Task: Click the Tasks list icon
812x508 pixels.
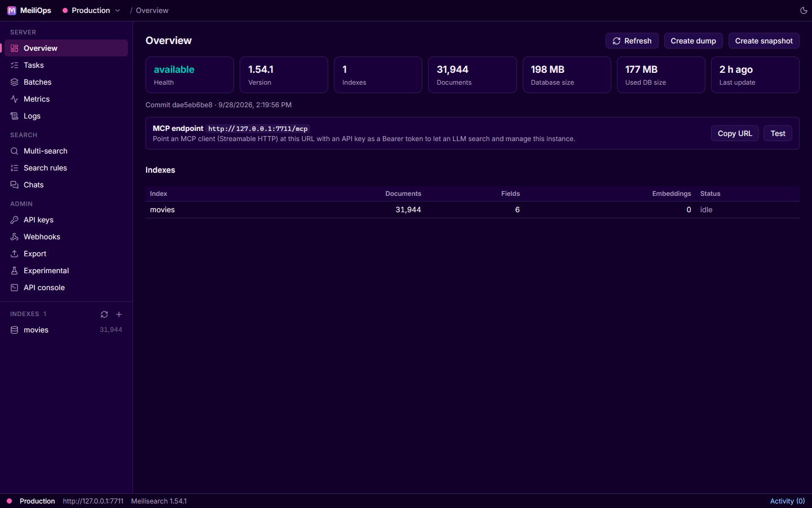Action: click(15, 65)
